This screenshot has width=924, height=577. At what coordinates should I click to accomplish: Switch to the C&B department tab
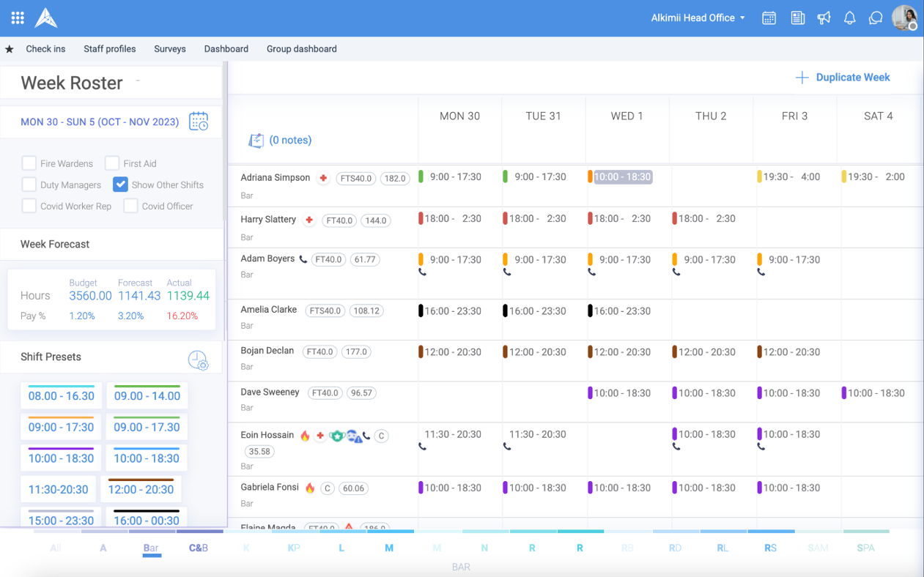pyautogui.click(x=199, y=548)
